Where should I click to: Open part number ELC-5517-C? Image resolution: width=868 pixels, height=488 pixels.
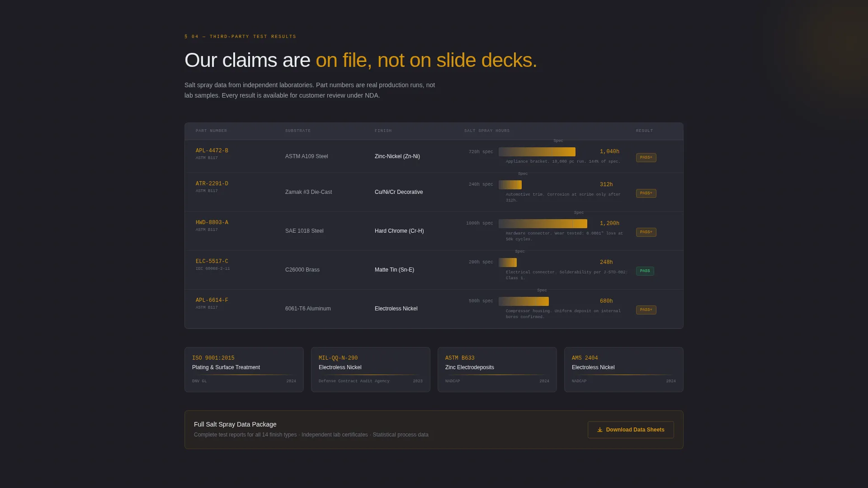tap(212, 262)
